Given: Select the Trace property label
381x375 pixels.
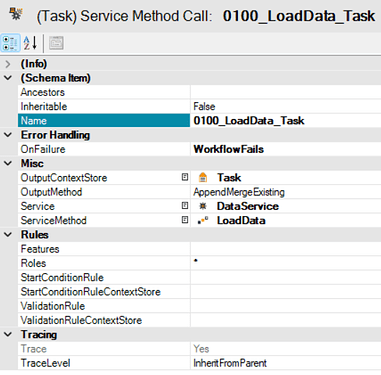Looking at the screenshot, I should [x=33, y=349].
